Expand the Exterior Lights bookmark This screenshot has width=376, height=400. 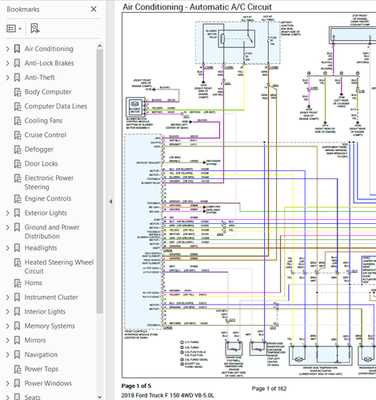point(8,213)
